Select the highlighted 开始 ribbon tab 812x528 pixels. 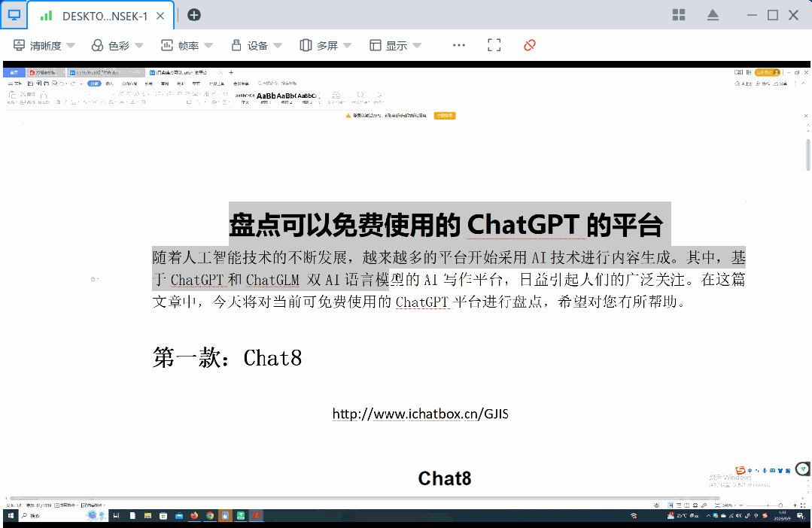tap(94, 83)
